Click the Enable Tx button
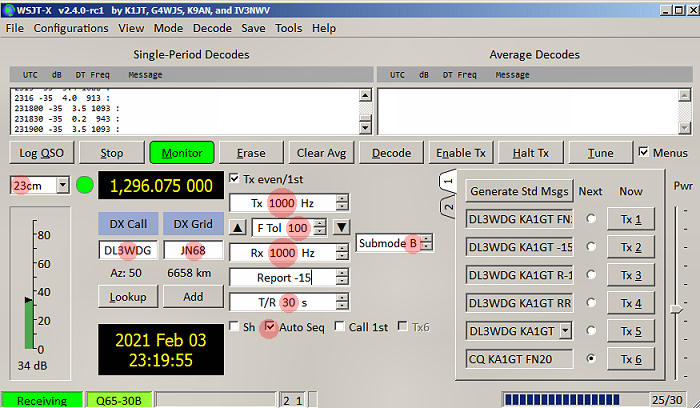The image size is (700, 408). (461, 153)
